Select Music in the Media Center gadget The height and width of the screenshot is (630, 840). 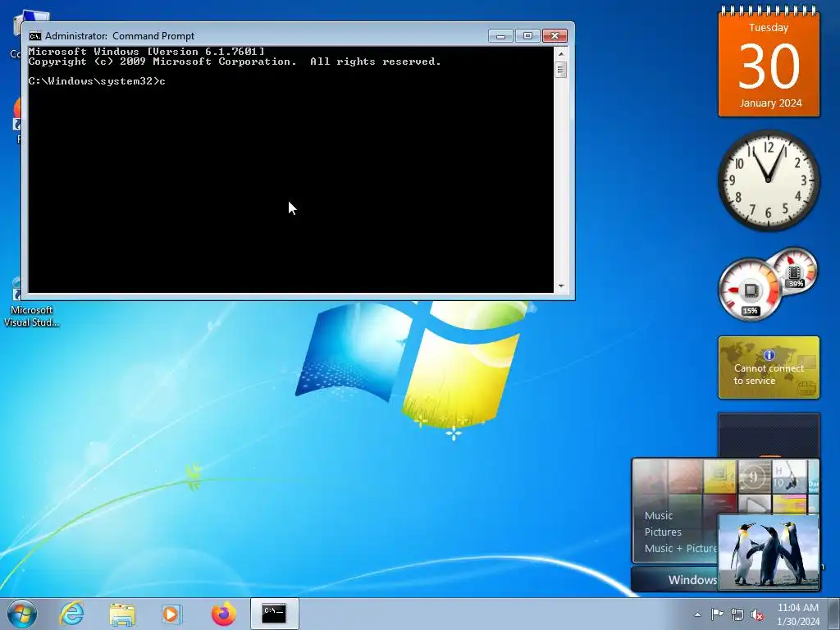(x=659, y=515)
